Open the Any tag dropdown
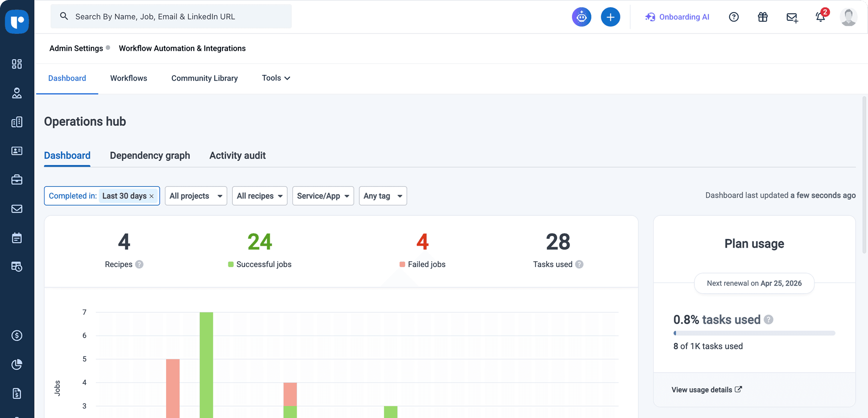The image size is (868, 418). (x=383, y=196)
